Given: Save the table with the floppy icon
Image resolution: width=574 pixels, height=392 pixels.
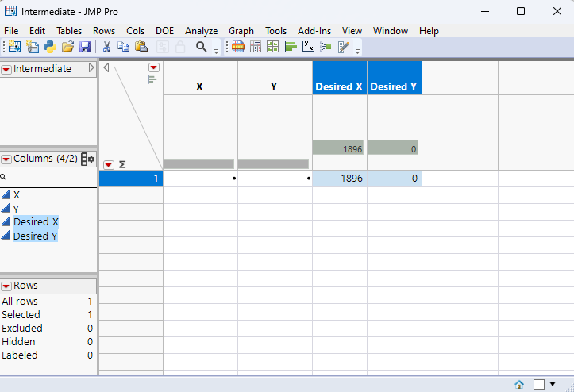Looking at the screenshot, I should pyautogui.click(x=85, y=47).
